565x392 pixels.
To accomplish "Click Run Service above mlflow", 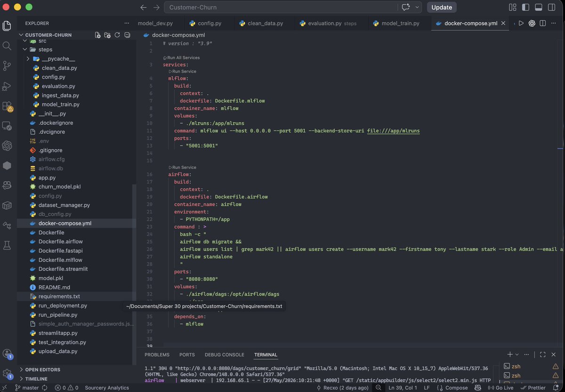I will 183,72.
